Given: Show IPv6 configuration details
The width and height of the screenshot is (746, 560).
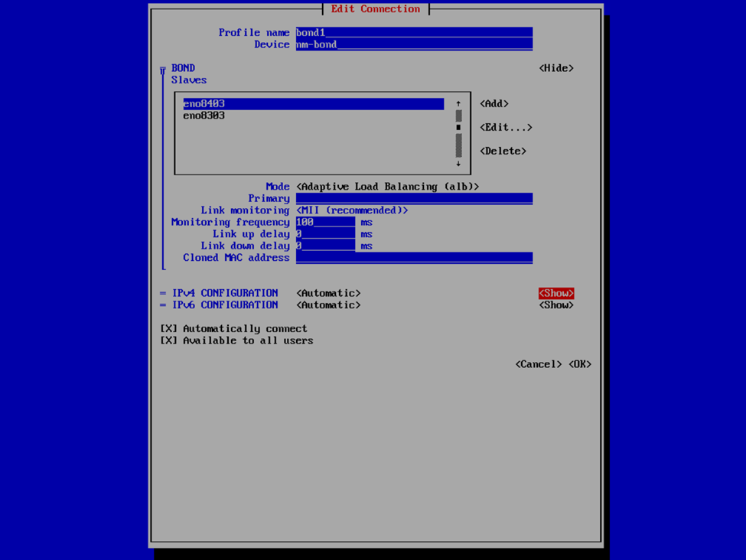Looking at the screenshot, I should [x=556, y=305].
